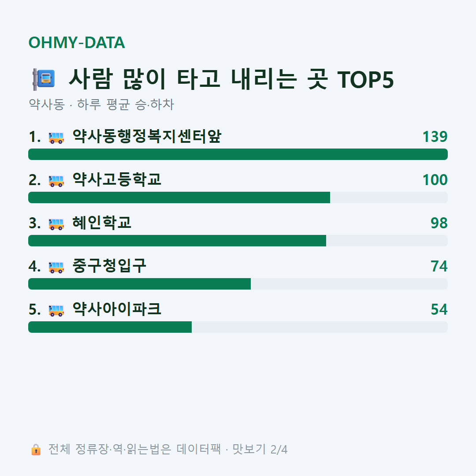The width and height of the screenshot is (476, 476).
Task: Click the heading 사람 많이 타고 내리는 곳 TOP5
Action: pos(231,79)
